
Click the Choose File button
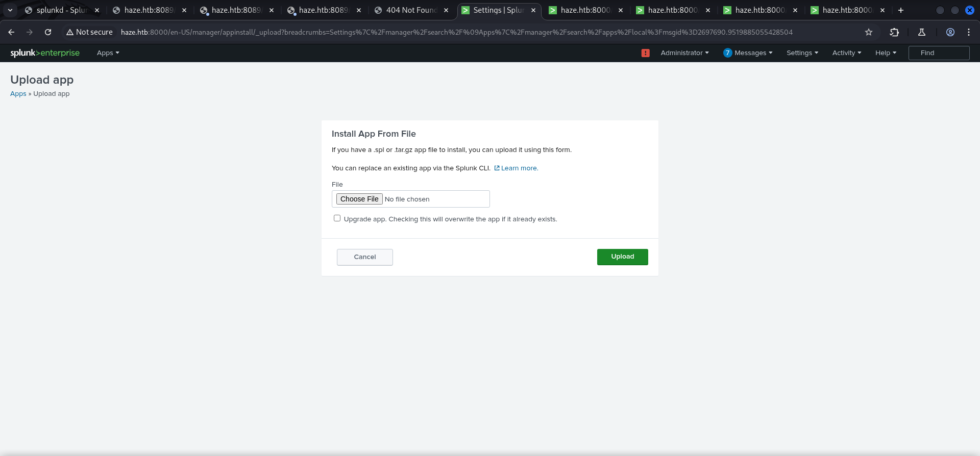tap(359, 199)
